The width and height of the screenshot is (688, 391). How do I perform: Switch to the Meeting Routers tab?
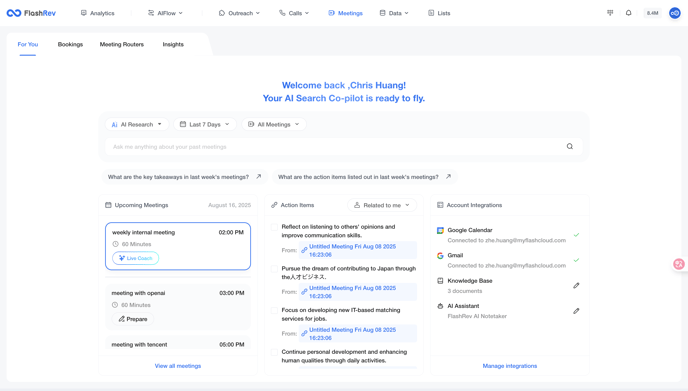[x=122, y=44]
